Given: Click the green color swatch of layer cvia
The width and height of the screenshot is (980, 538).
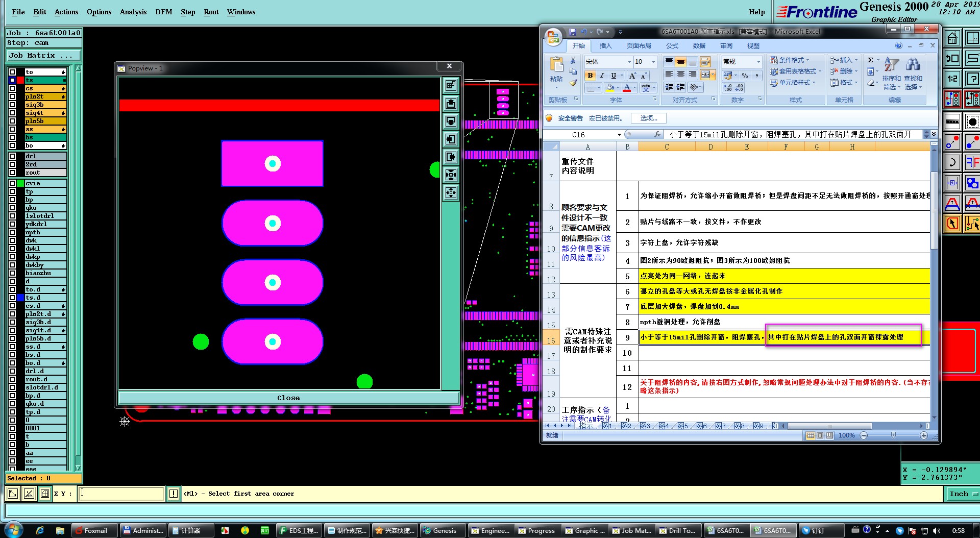Looking at the screenshot, I should point(20,183).
